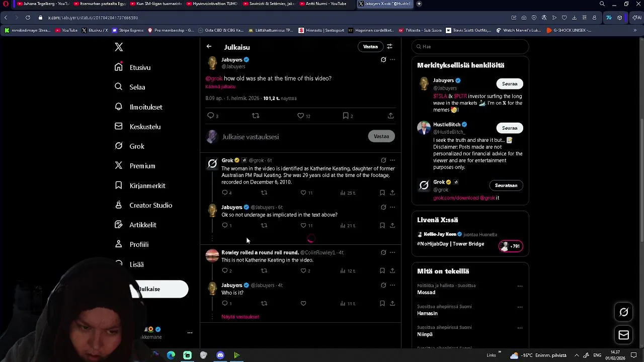
Task: Click the @grok mention in post
Action: 214,78
